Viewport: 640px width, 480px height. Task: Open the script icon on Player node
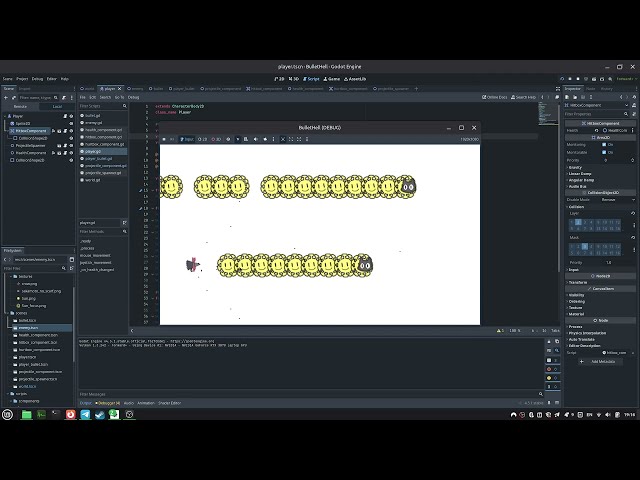point(65,116)
